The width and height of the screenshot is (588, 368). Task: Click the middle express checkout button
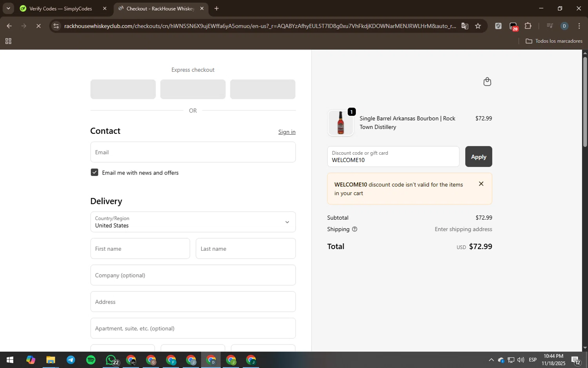(x=193, y=89)
